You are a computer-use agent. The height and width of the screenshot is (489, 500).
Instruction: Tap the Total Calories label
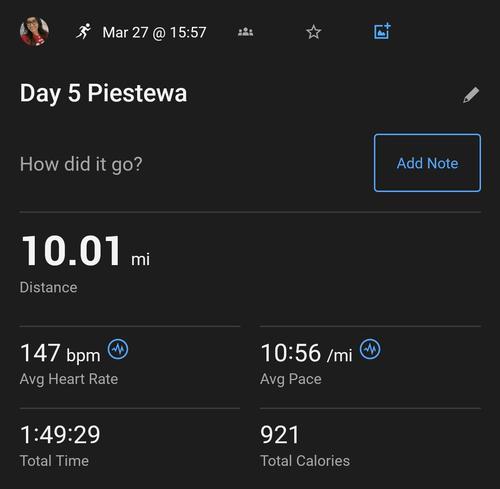[x=305, y=461]
